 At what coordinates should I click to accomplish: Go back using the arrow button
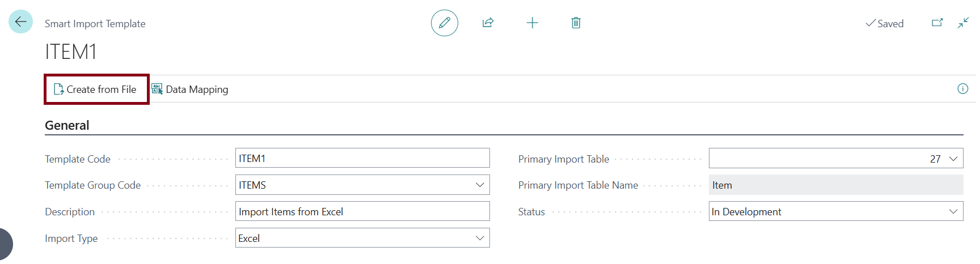pyautogui.click(x=21, y=22)
